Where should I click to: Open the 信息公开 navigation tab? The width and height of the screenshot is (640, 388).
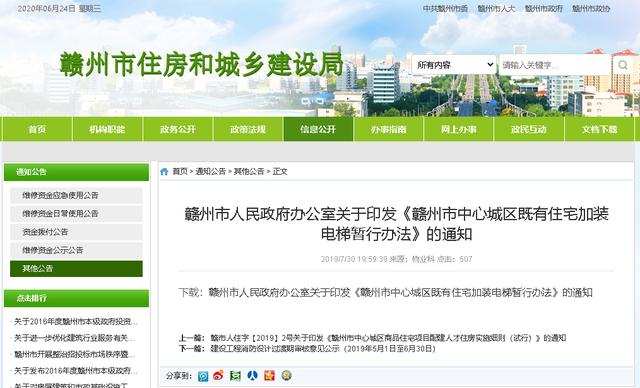coord(318,129)
